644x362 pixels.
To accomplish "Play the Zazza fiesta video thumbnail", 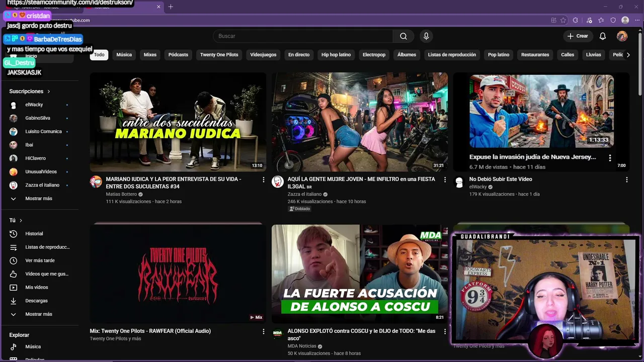I will [360, 122].
